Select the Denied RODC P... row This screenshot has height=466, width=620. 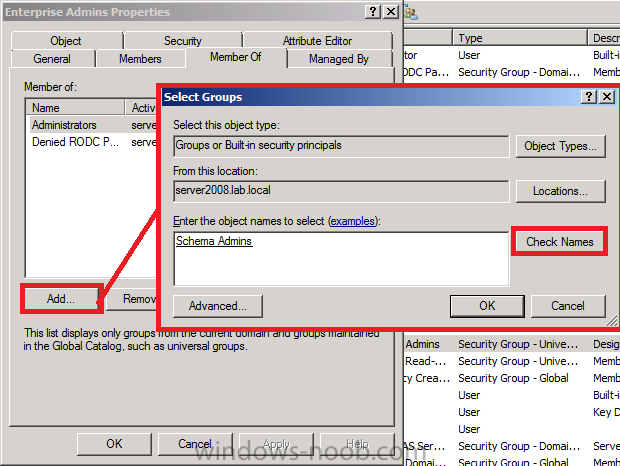click(x=91, y=142)
